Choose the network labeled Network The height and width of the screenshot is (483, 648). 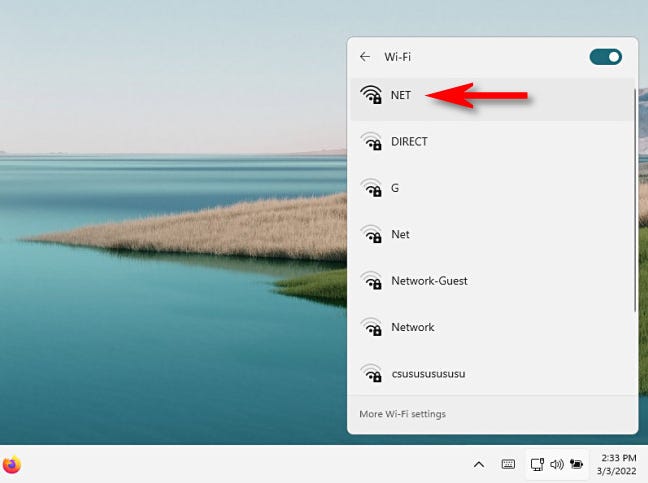[412, 327]
